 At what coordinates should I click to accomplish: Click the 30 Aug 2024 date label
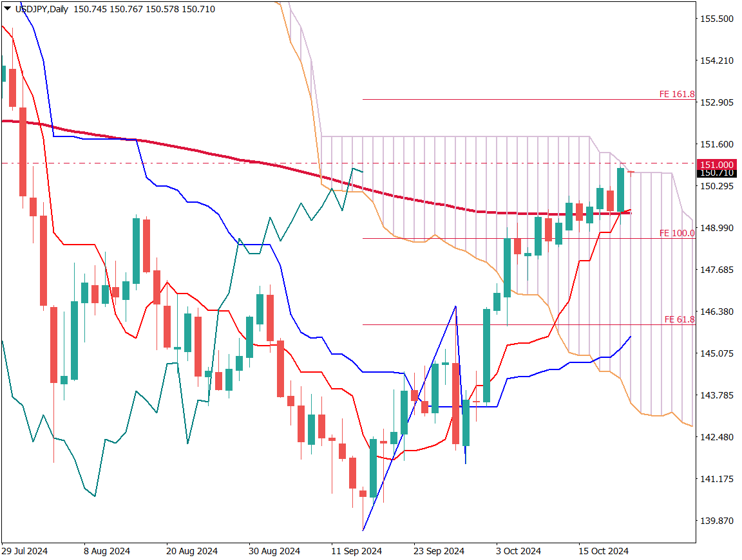tap(274, 551)
